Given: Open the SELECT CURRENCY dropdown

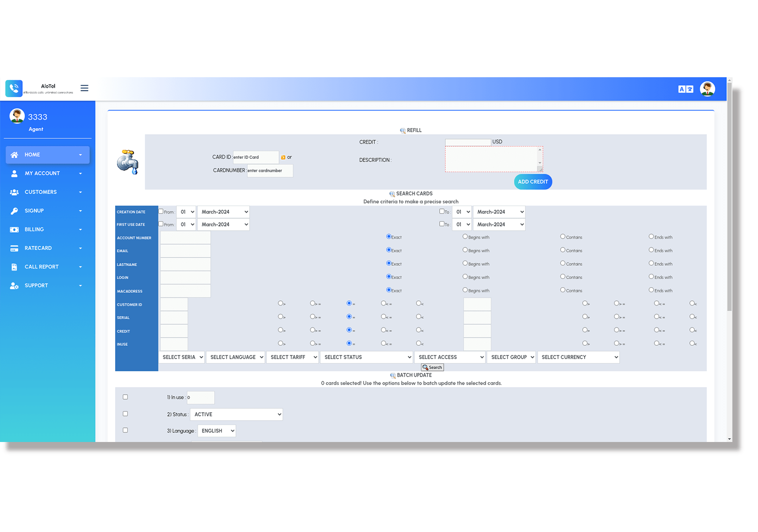Looking at the screenshot, I should (578, 357).
